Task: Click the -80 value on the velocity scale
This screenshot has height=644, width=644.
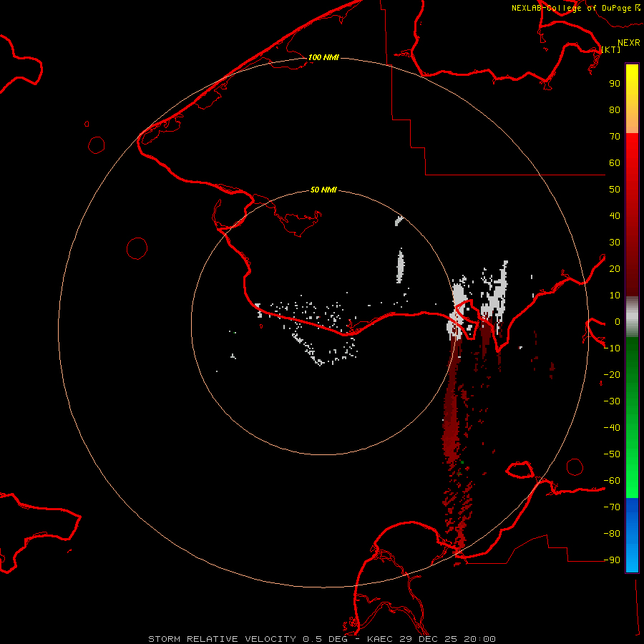Action: point(612,534)
